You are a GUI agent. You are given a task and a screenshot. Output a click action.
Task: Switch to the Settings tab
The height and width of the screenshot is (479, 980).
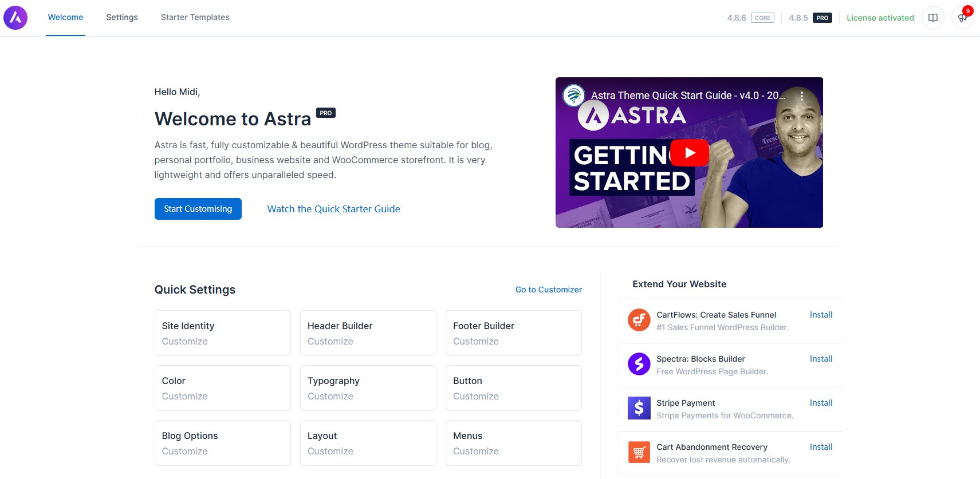[122, 18]
